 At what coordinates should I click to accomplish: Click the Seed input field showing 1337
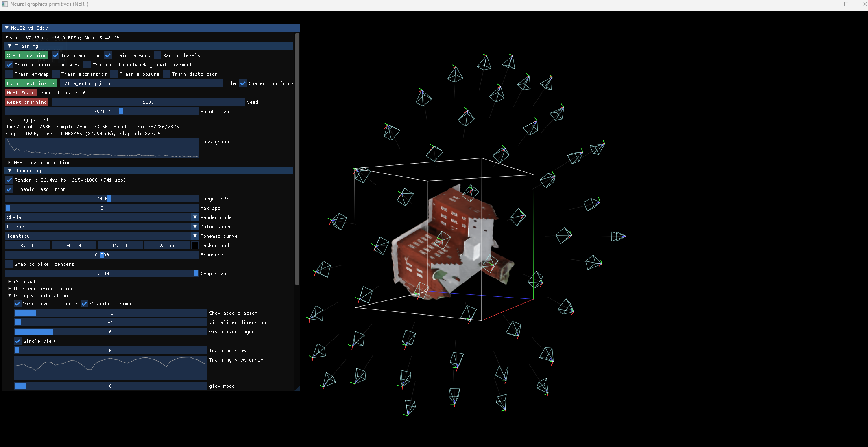pyautogui.click(x=148, y=102)
